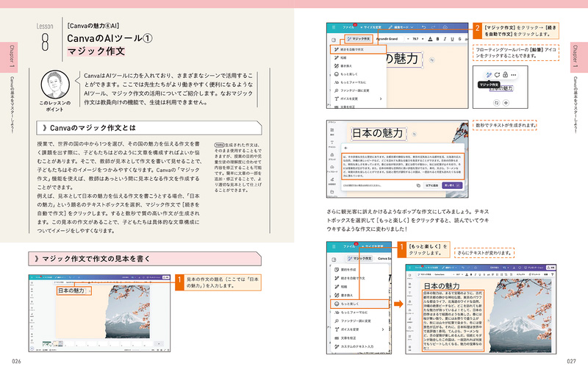Open Agrandir Grand font dropdown
The height and width of the screenshot is (375, 588).
point(387,39)
